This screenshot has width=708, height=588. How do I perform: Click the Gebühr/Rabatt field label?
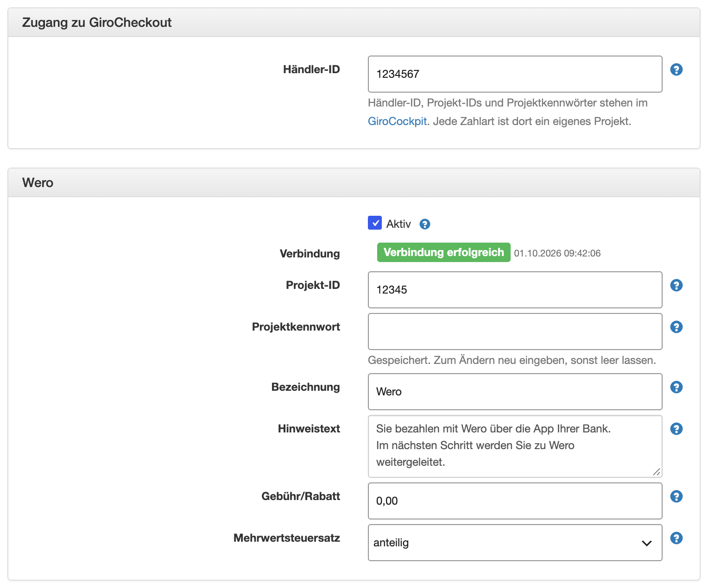pos(300,496)
